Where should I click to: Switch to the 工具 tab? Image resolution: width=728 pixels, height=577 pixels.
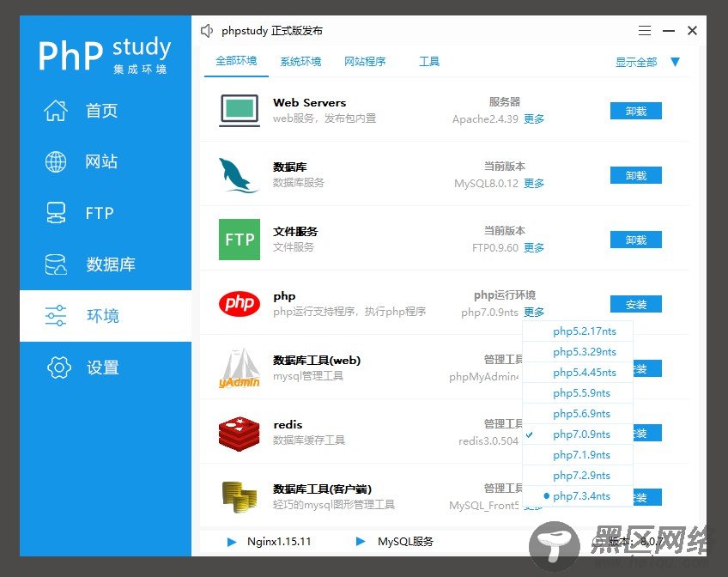(x=429, y=61)
